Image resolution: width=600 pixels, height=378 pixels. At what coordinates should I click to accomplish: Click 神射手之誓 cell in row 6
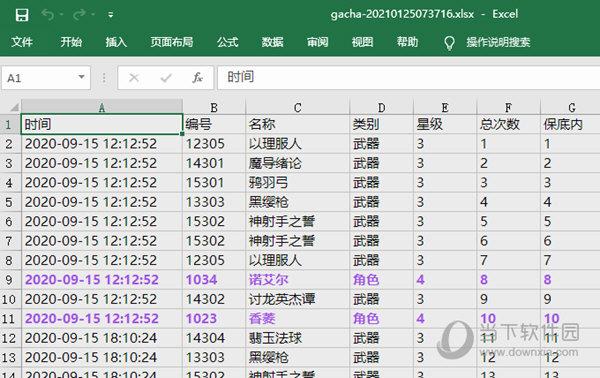click(297, 222)
